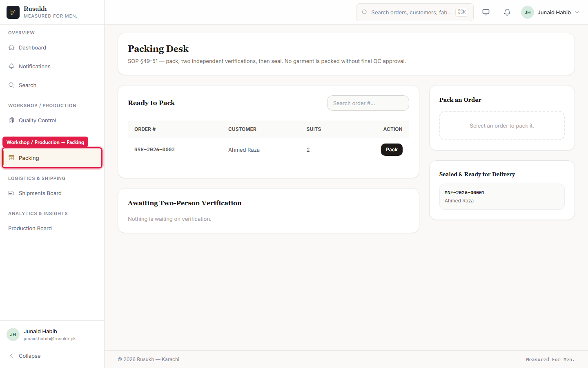Click the magnifier icon in the global search box

point(365,12)
